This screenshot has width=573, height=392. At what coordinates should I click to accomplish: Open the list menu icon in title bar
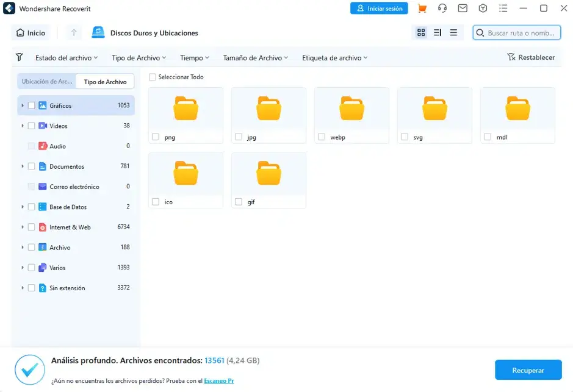pyautogui.click(x=503, y=9)
